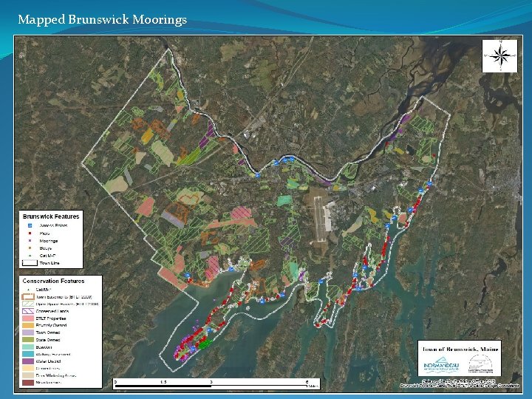Select the Buoys orange cross symbol
This screenshot has height=399, width=532.
pyautogui.click(x=30, y=248)
